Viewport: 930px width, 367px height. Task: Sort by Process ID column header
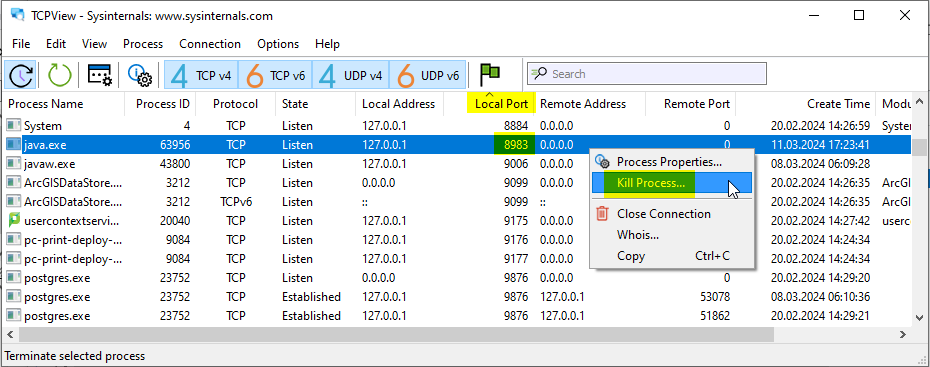click(x=159, y=104)
